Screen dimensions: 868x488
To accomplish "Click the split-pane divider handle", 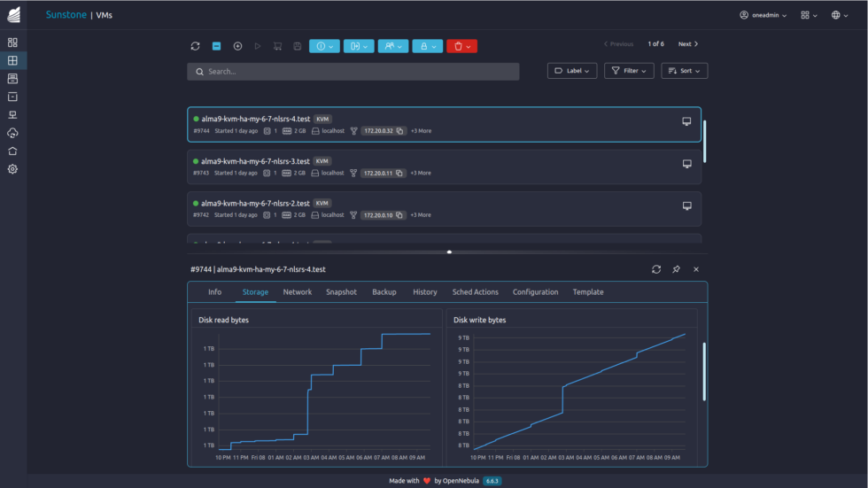I will (449, 252).
